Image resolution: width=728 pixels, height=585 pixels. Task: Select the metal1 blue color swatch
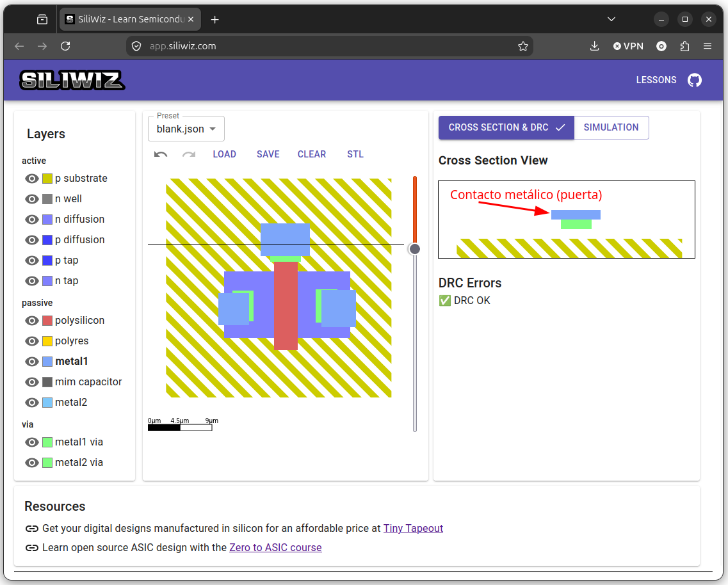click(x=47, y=362)
